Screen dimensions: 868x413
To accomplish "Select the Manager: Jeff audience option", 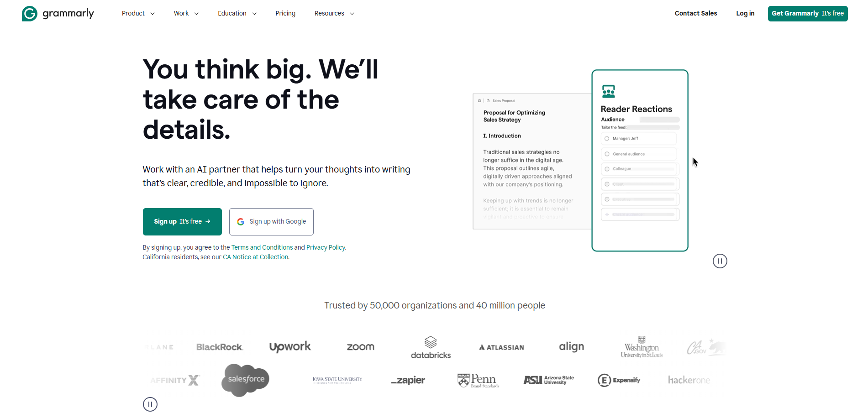I will tap(640, 138).
